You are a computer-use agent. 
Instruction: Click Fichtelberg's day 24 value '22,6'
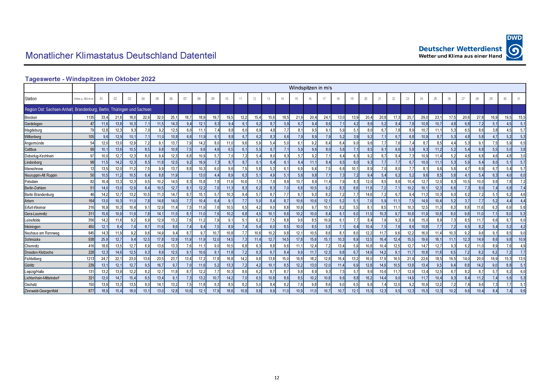pos(425,259)
